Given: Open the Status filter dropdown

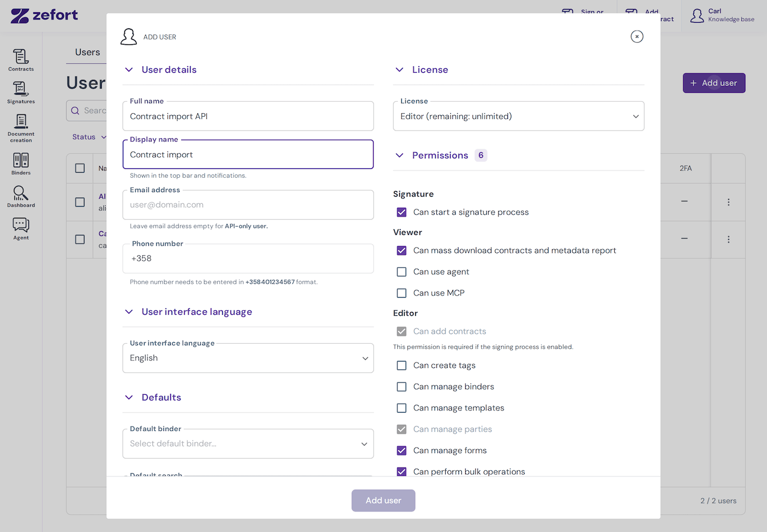Looking at the screenshot, I should [89, 137].
